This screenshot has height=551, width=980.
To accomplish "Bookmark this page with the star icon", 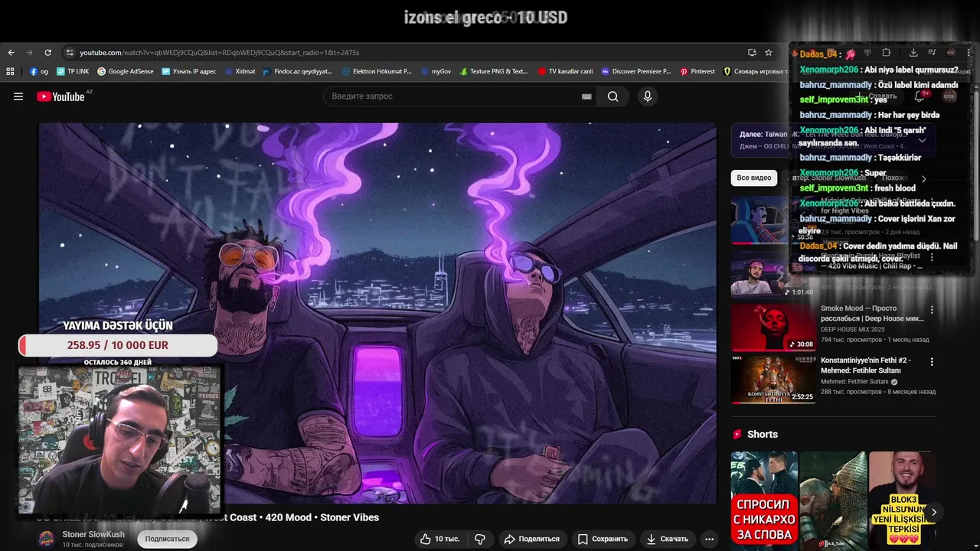I will tap(769, 52).
